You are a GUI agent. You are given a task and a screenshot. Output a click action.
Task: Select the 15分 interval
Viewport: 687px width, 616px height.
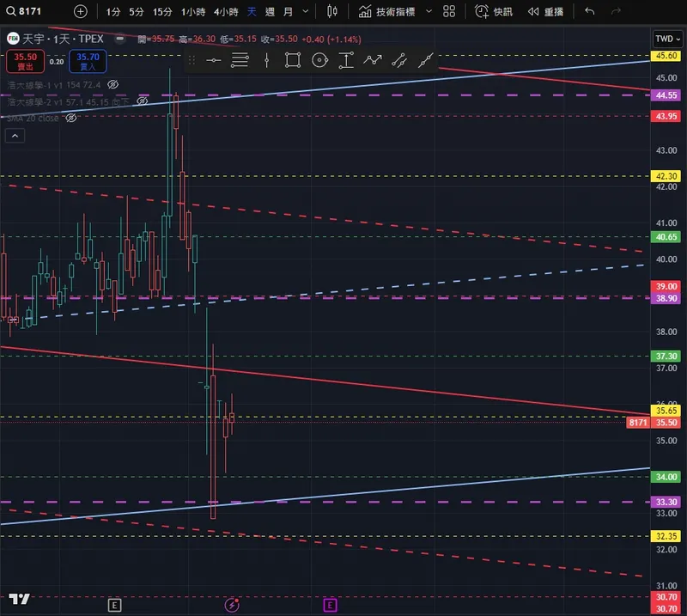point(162,12)
